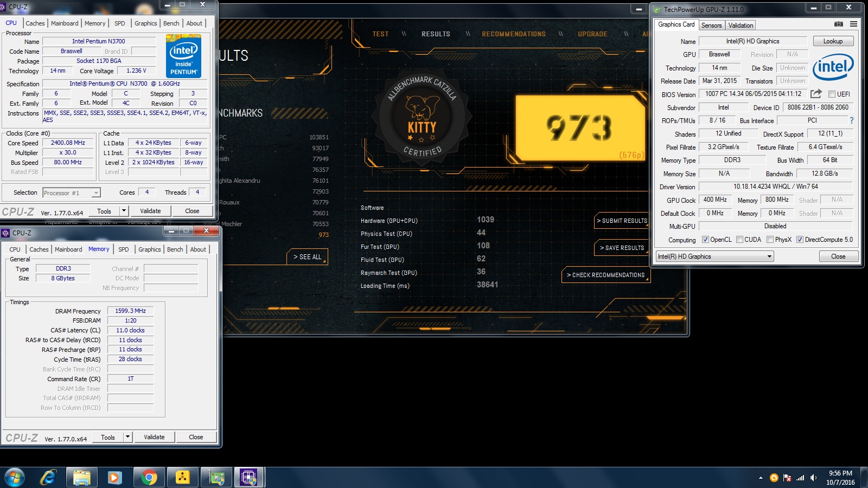Click the Driver Version field in GPU-Z

pyautogui.click(x=775, y=187)
